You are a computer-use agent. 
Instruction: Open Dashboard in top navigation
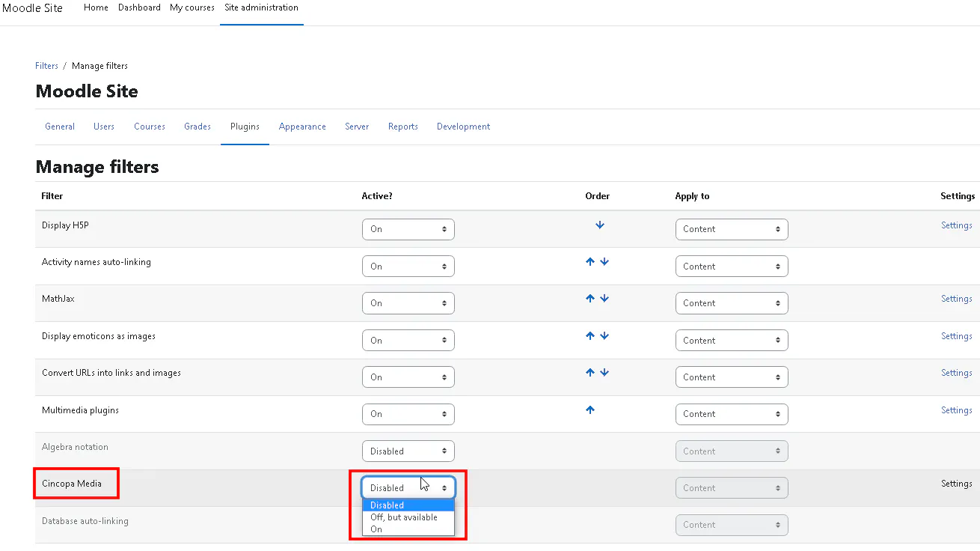[x=139, y=7]
